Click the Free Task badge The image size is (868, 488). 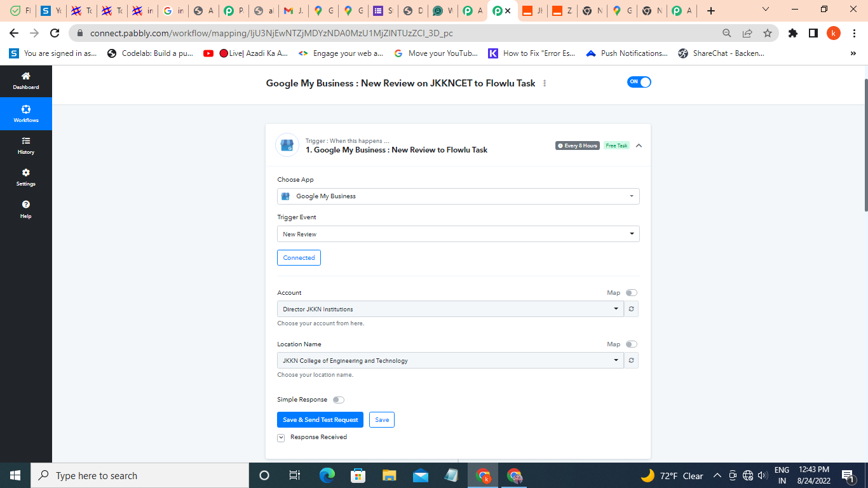pyautogui.click(x=616, y=146)
